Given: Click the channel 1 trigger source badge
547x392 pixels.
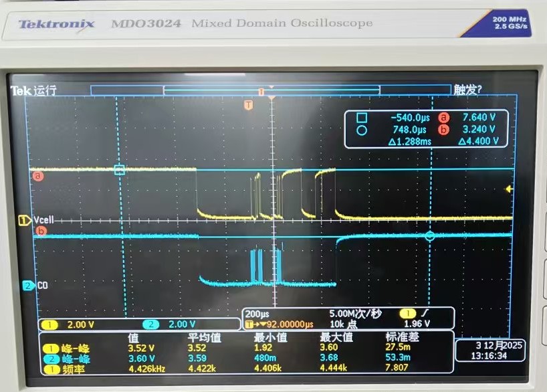Looking at the screenshot, I should pos(408,313).
